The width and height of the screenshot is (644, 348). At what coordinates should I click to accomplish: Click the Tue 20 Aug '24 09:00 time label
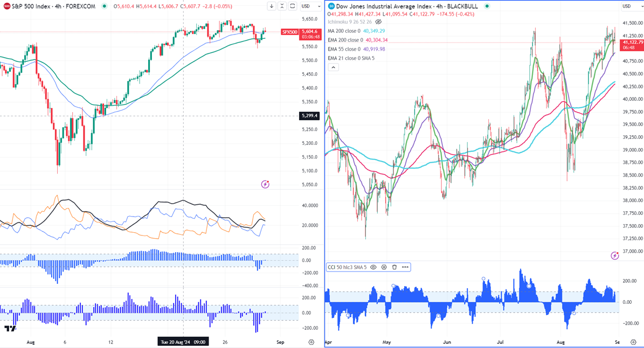(x=183, y=342)
